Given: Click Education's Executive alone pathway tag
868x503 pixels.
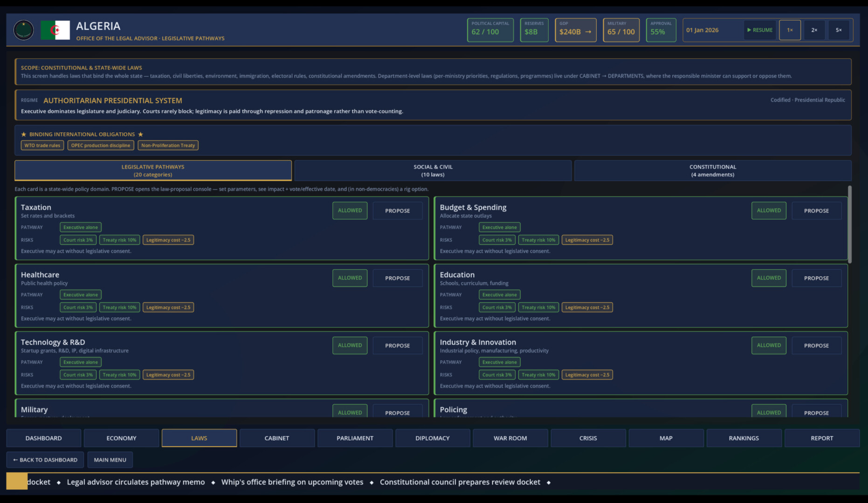Looking at the screenshot, I should click(x=500, y=295).
